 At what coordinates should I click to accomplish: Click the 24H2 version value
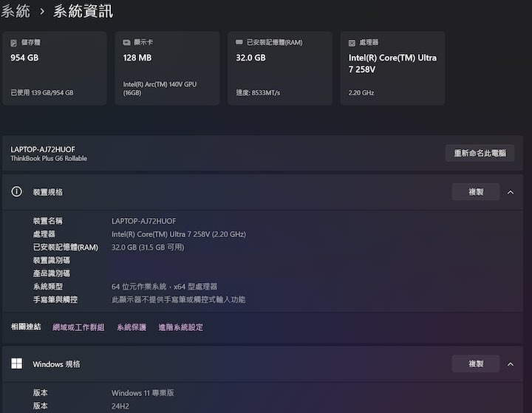[120, 406]
